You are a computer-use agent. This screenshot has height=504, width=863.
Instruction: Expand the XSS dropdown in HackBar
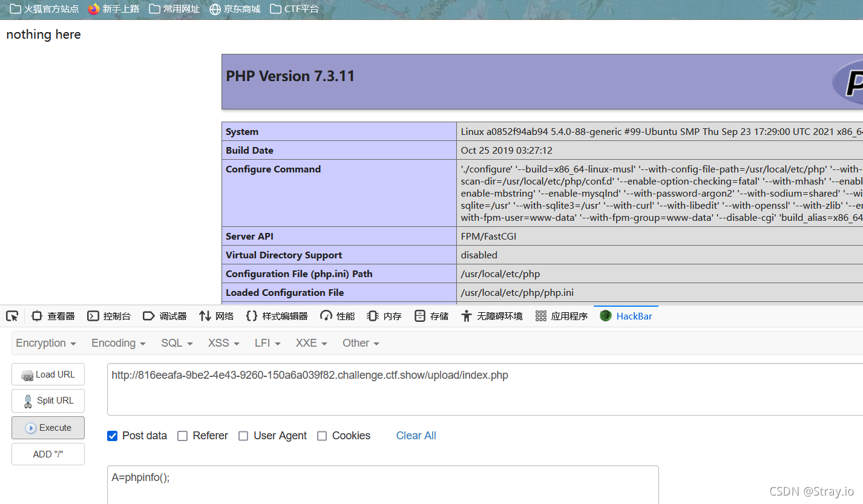pyautogui.click(x=223, y=343)
